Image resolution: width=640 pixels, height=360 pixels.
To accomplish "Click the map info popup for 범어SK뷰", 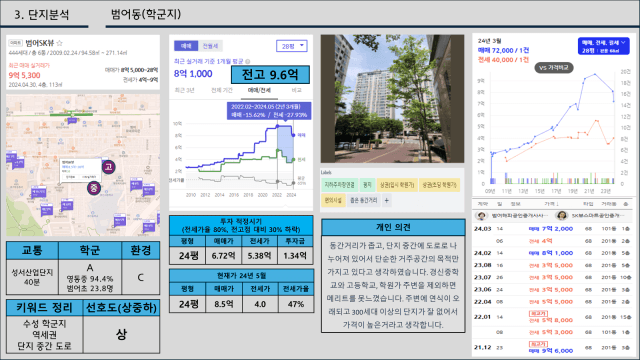I will tap(80, 170).
